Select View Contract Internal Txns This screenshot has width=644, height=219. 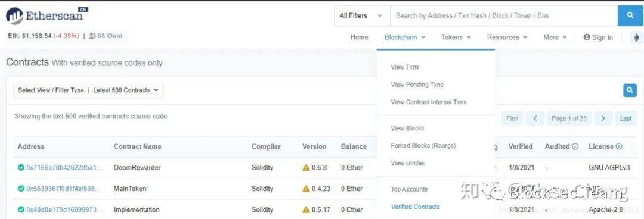click(x=429, y=102)
